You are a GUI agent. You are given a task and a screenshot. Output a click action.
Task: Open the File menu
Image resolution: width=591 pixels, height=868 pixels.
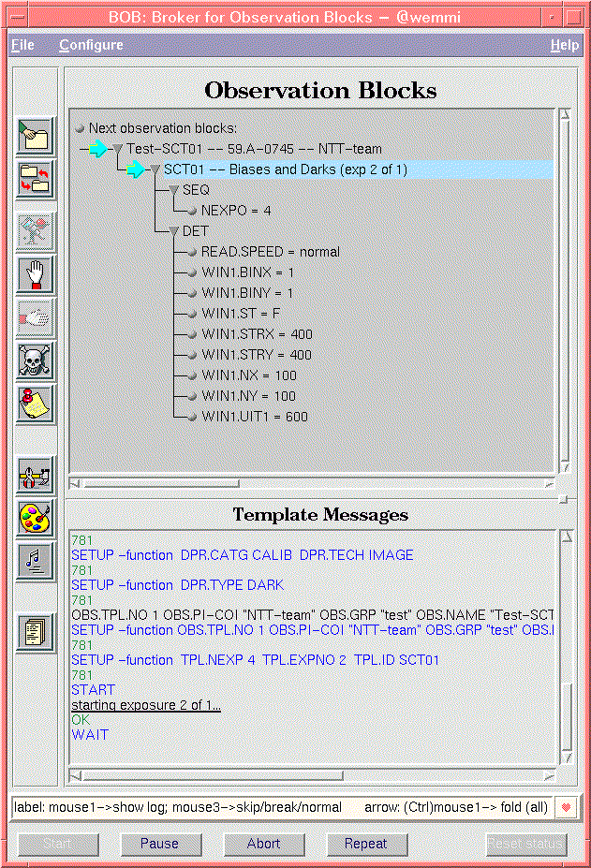pos(22,45)
